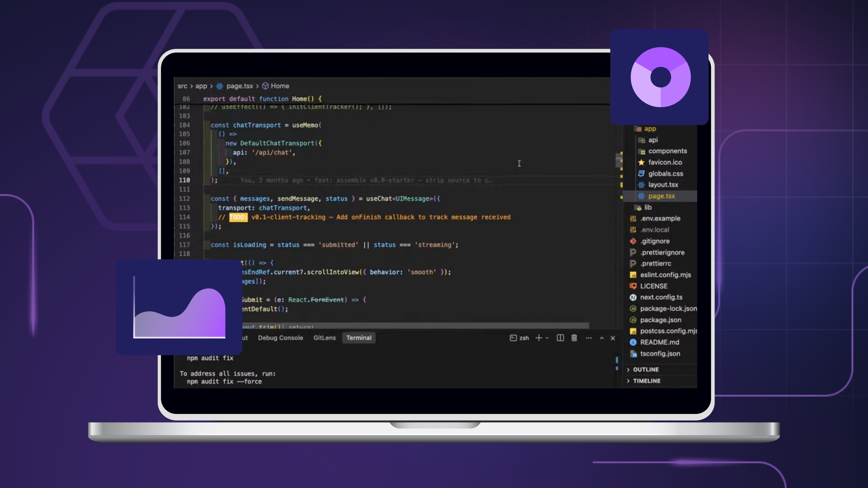Maximize the panel with the up caret
The height and width of the screenshot is (488, 868).
(x=602, y=338)
